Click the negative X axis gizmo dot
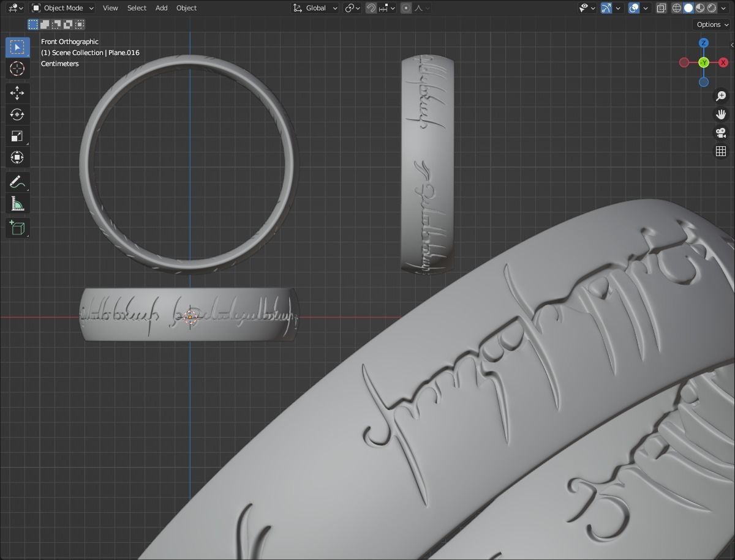This screenshot has height=560, width=735. click(x=684, y=62)
